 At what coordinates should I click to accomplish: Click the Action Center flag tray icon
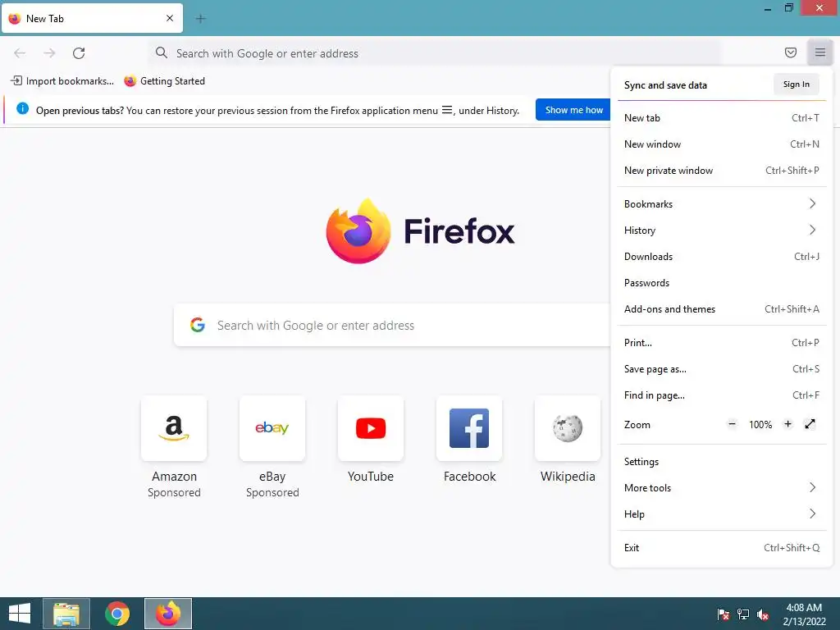pyautogui.click(x=724, y=614)
